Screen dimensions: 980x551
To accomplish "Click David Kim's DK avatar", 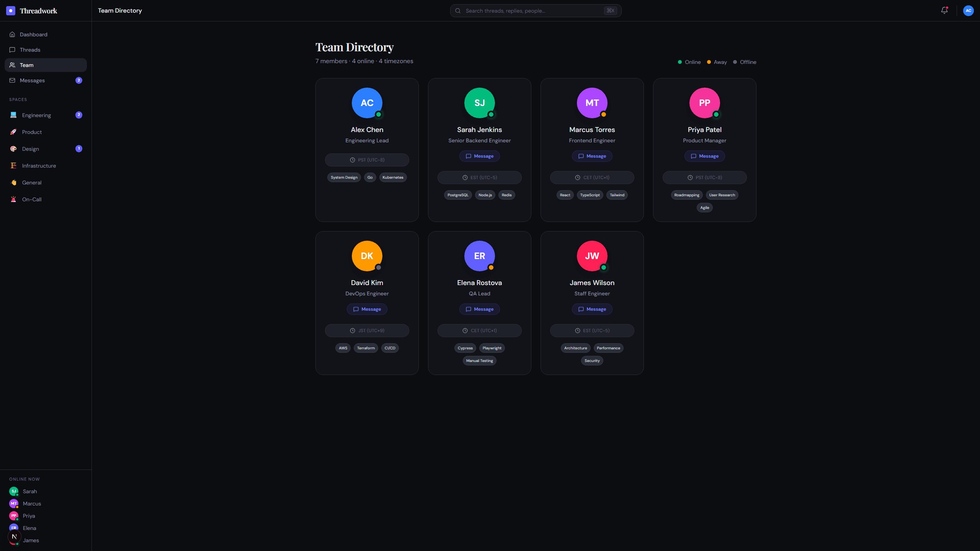I will [x=367, y=256].
